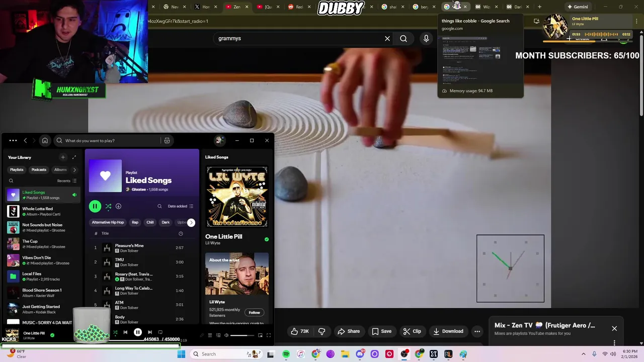Screen dimensions: 644x362
Task: Toggle saved checkmark beside One Little Pill title
Action: [267, 239]
